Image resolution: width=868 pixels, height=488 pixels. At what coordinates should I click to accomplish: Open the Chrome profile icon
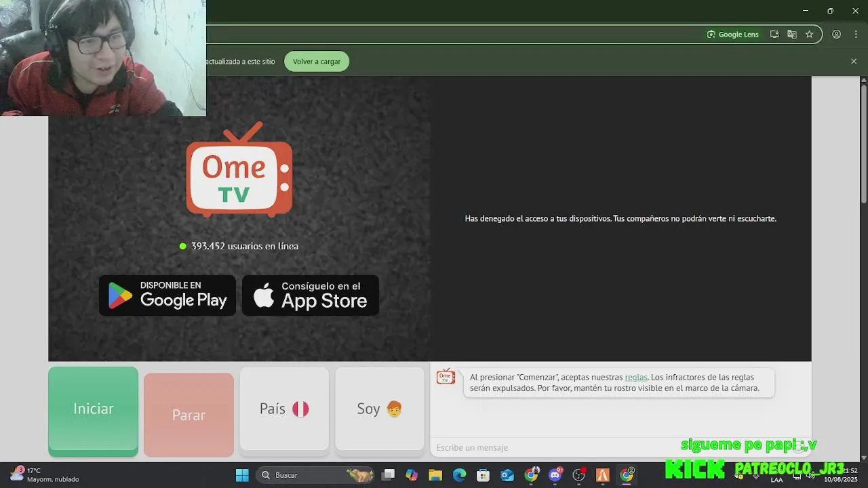pos(837,34)
